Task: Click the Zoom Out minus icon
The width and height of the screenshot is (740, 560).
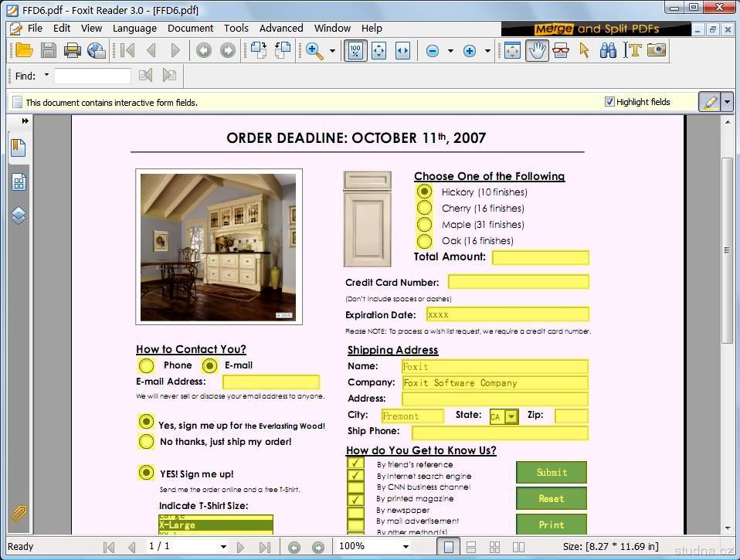Action: click(433, 50)
